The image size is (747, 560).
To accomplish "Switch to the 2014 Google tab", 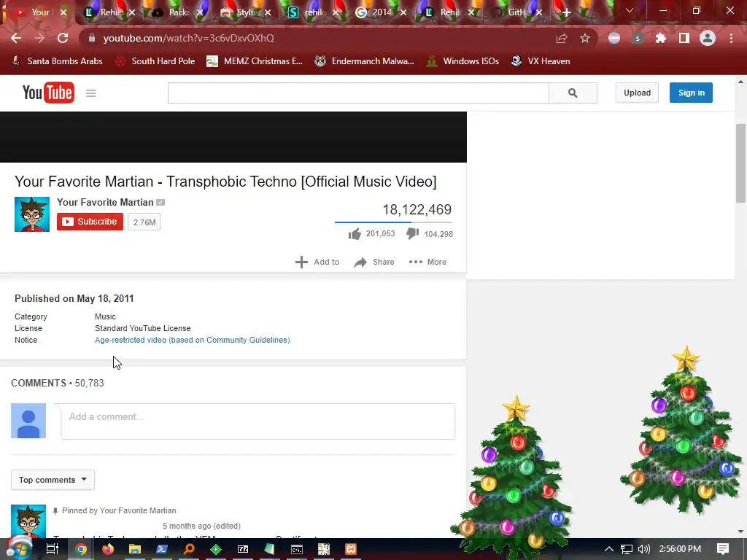I will 381,12.
